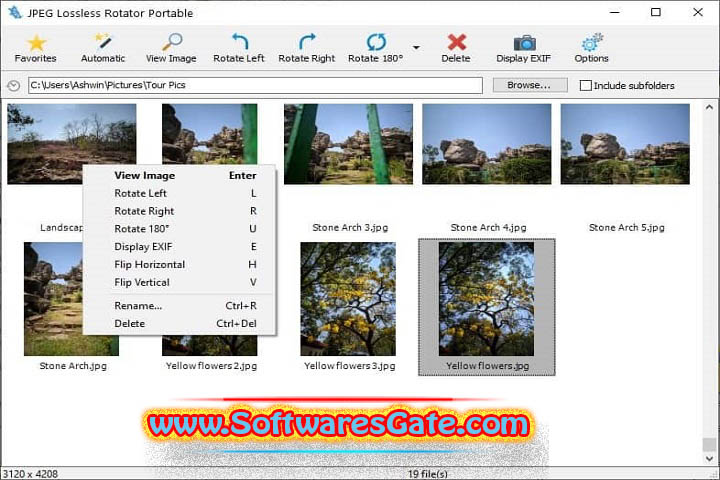
Task: Select the Landscape thumbnail image
Action: pos(72,138)
